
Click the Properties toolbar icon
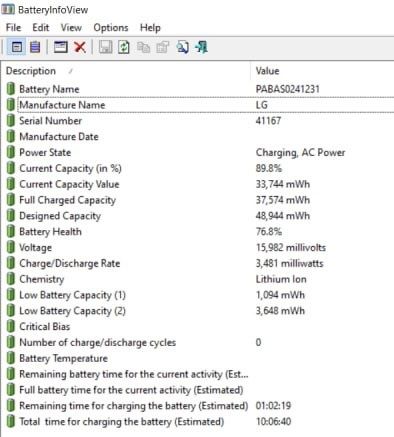coord(163,47)
